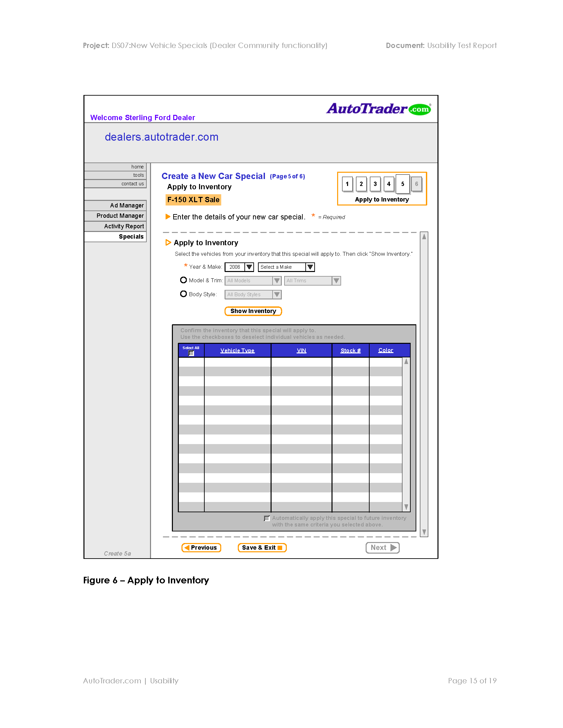Click the Welcome Sterling Ford Dealer text
Viewport: 563px width, 728px height.
click(142, 118)
